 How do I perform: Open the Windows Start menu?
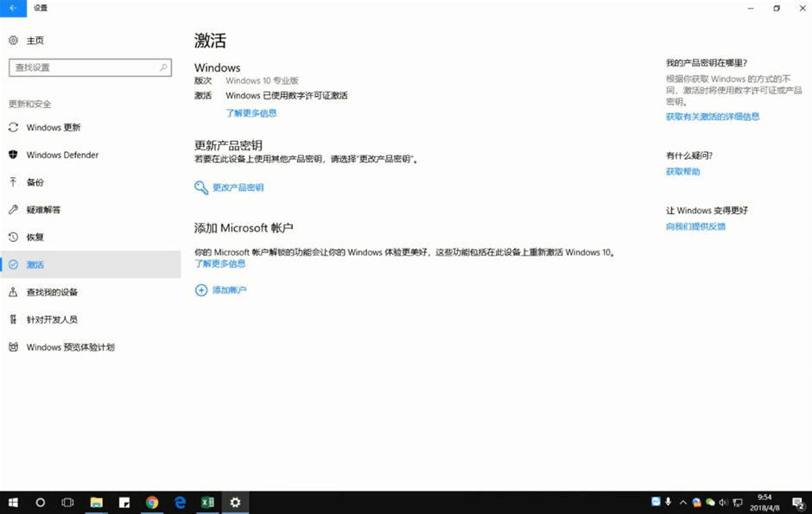coord(14,502)
